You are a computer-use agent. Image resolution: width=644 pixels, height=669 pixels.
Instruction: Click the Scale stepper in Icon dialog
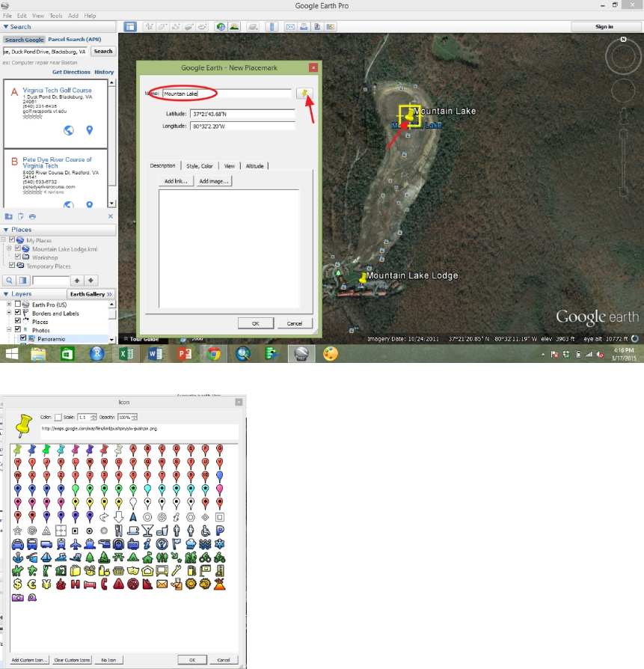click(x=93, y=418)
